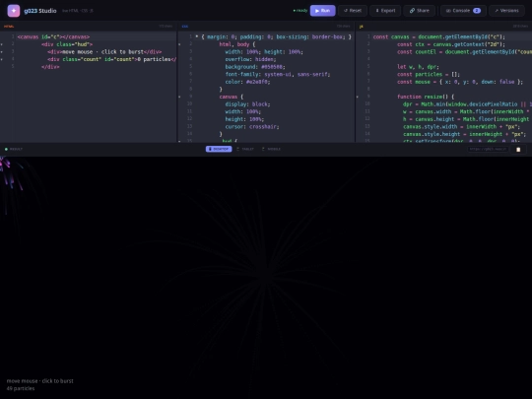Click 'cursor: crosshair' CSS line
This screenshot has height=399, width=532.
(252, 126)
